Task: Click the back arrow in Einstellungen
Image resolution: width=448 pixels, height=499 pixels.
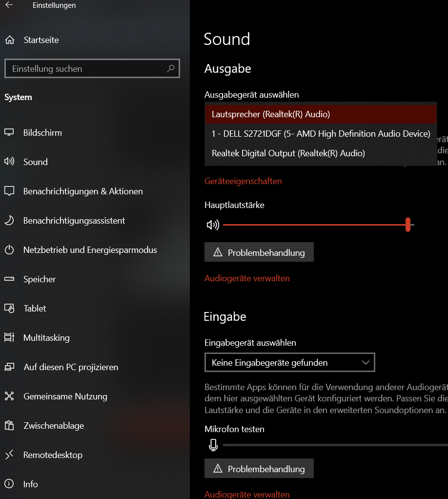Action: click(x=9, y=5)
